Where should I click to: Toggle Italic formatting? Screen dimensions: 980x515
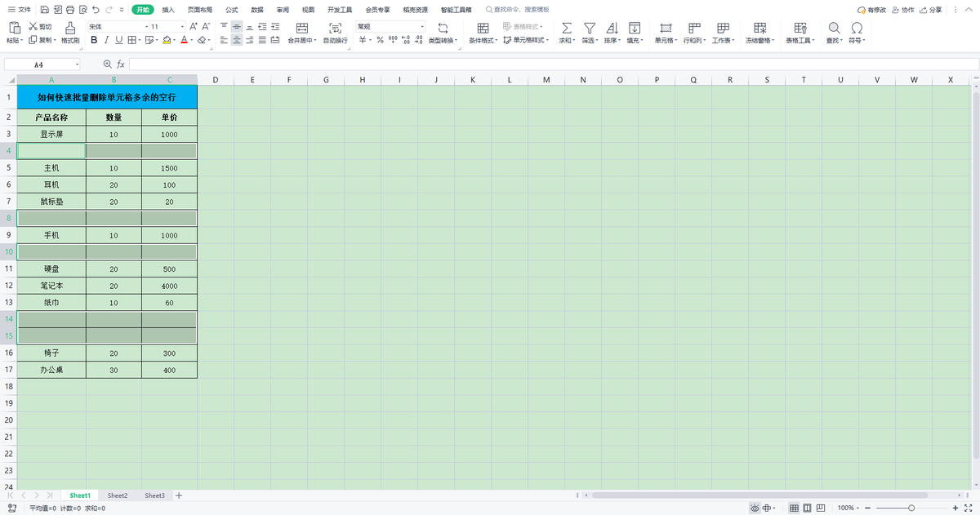(x=106, y=39)
